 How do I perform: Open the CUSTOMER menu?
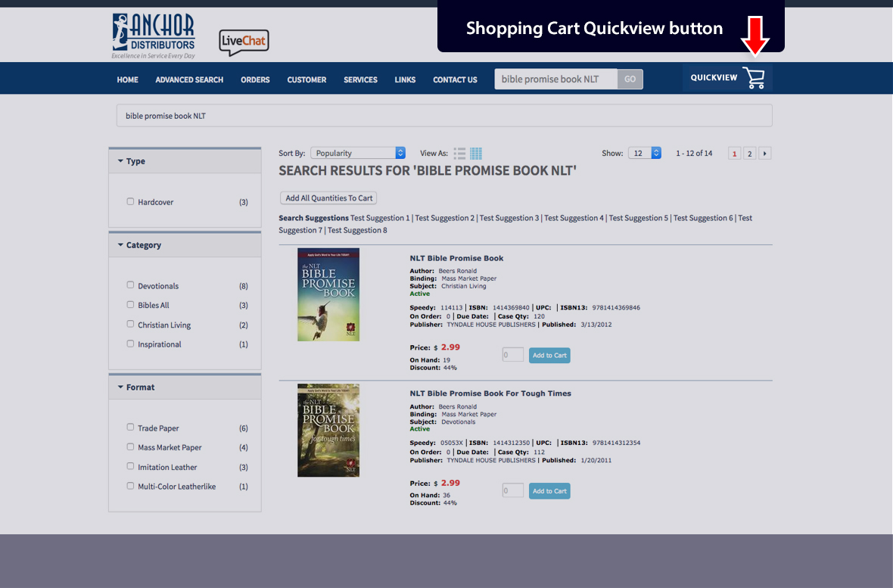tap(306, 79)
